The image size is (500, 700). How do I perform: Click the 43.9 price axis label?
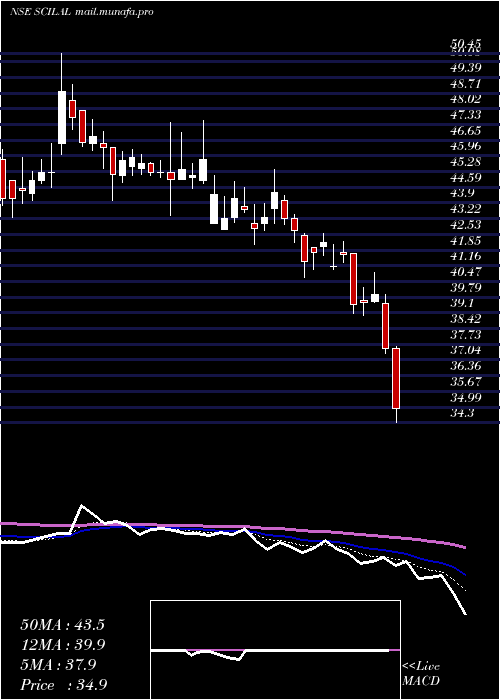[463, 193]
